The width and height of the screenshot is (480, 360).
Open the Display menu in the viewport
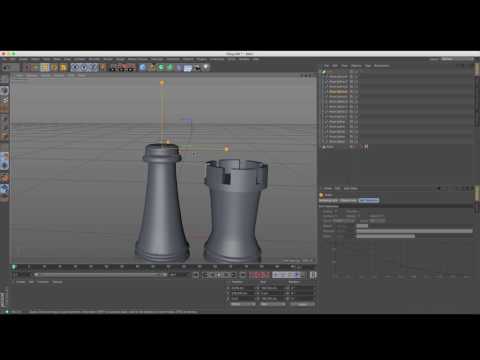coord(45,76)
